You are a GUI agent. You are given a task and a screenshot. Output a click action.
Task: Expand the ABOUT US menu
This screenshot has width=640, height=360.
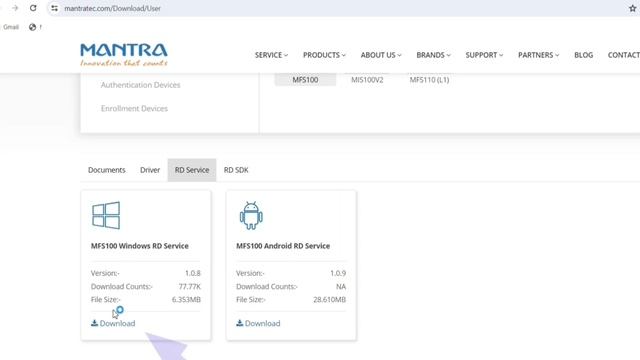(x=381, y=55)
